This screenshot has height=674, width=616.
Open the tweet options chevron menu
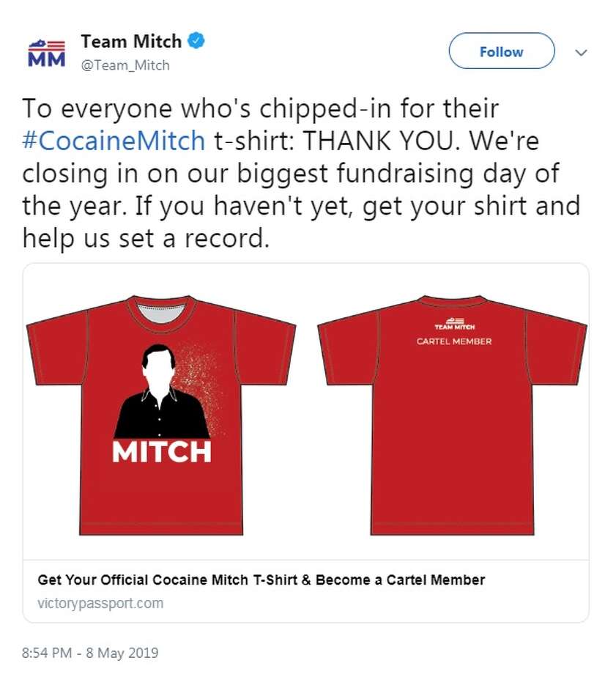click(x=581, y=53)
